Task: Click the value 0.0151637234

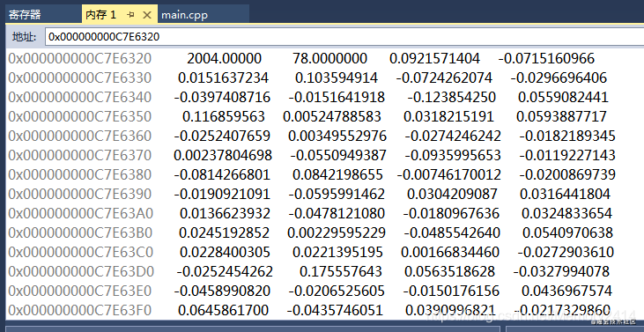Action: pos(224,77)
